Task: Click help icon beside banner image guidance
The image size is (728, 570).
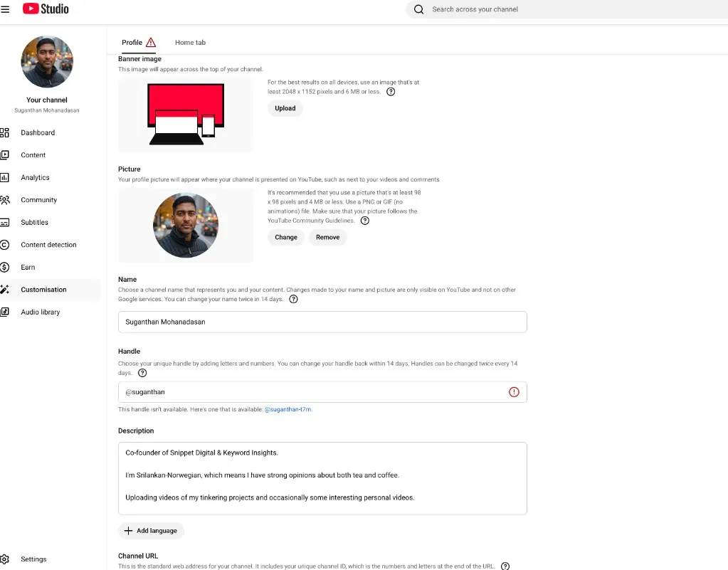Action: [391, 92]
